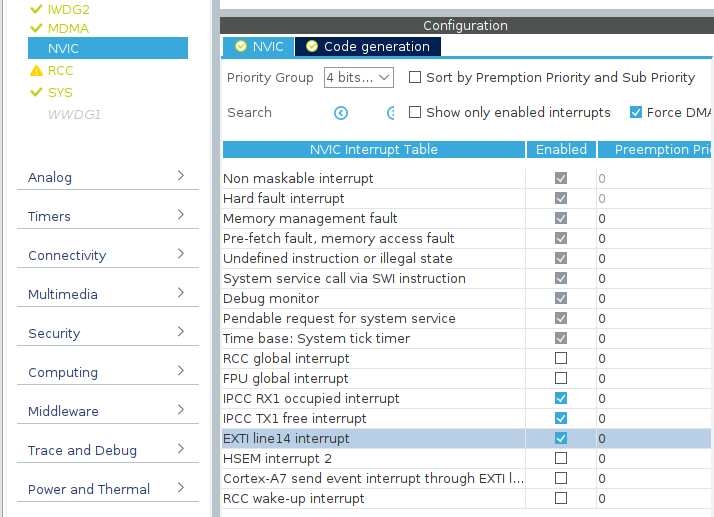Screen dimensions: 714x517
Task: Click the NVIC Interrupt Table column header
Action: 373,149
